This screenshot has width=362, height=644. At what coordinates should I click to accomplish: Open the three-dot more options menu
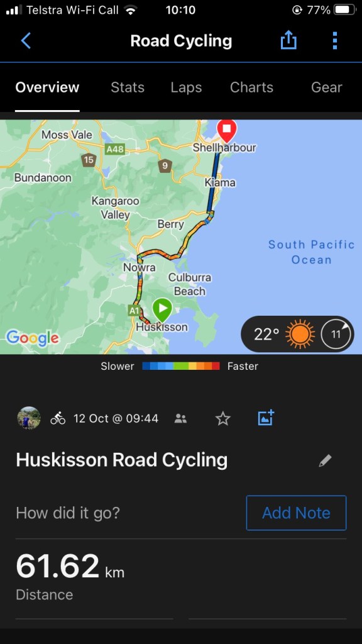click(x=335, y=41)
